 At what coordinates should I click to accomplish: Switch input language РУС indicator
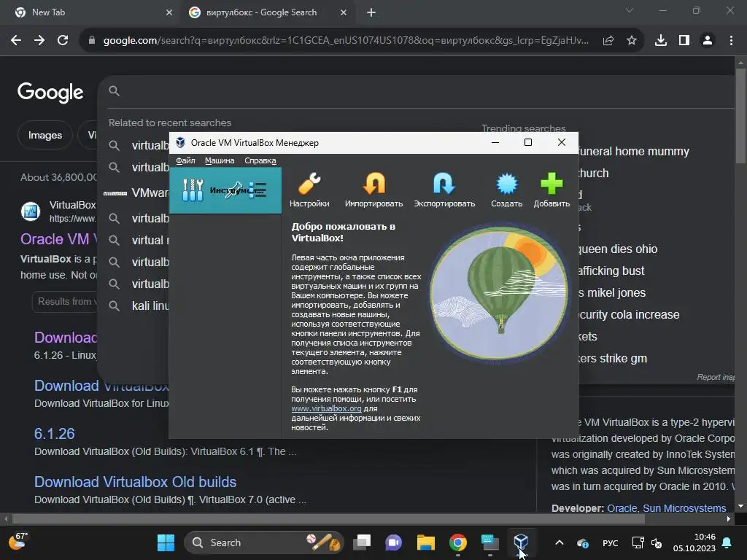(x=611, y=542)
